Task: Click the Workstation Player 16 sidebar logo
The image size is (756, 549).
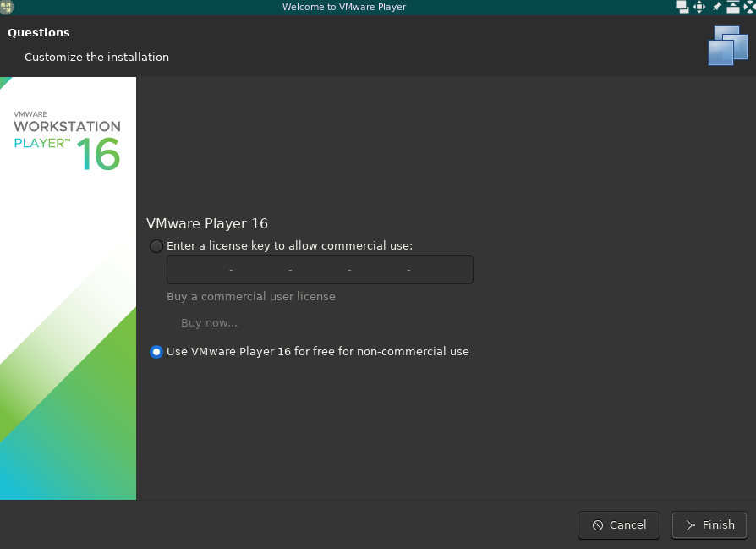Action: click(68, 140)
